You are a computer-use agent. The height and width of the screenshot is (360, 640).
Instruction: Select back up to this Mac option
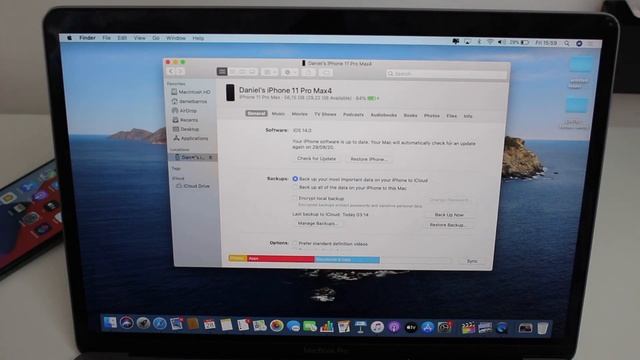295,188
